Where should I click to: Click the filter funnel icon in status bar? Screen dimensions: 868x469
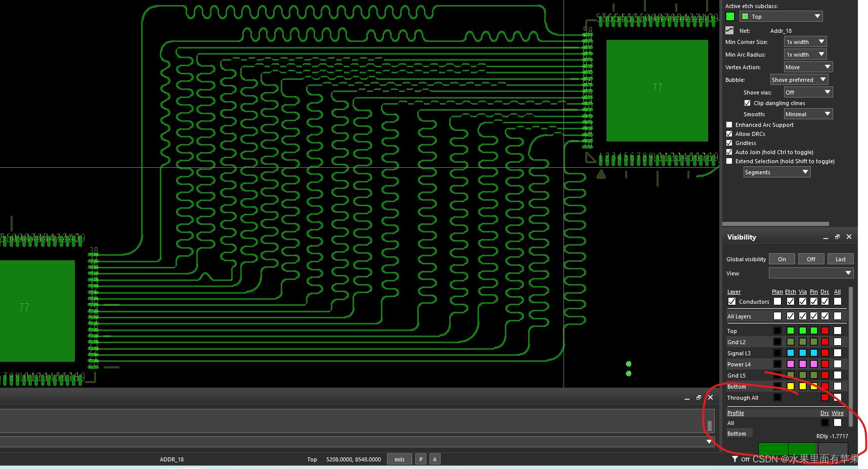coord(734,459)
